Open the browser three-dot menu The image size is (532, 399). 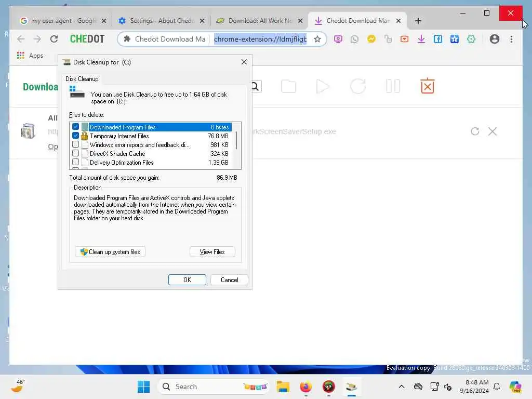pos(511,39)
